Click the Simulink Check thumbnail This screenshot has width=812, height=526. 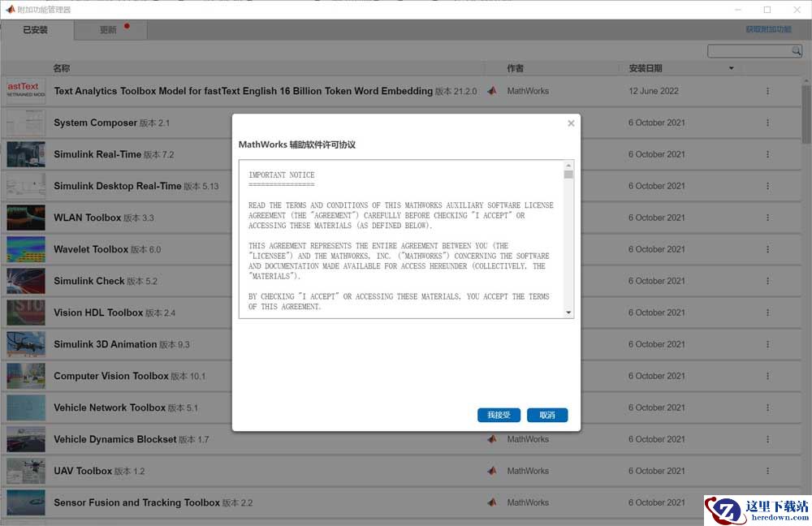(x=26, y=281)
